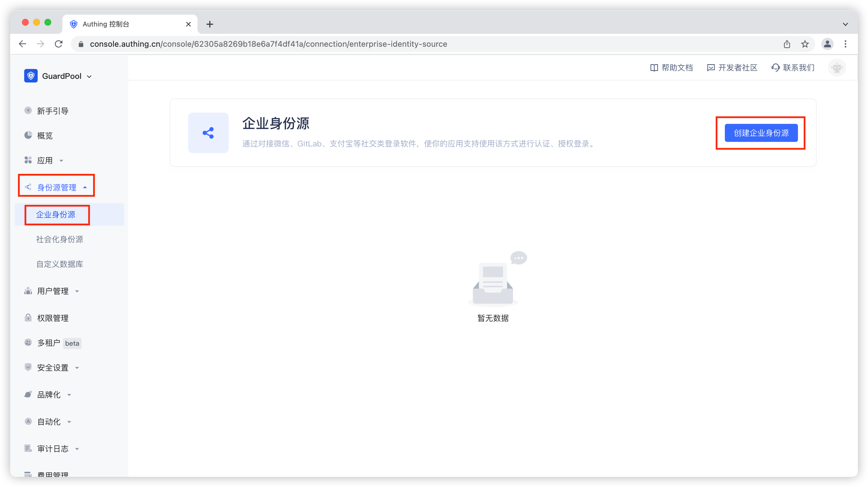Collapse the 身份源管理 sidebar section
The height and width of the screenshot is (487, 868).
(x=57, y=187)
